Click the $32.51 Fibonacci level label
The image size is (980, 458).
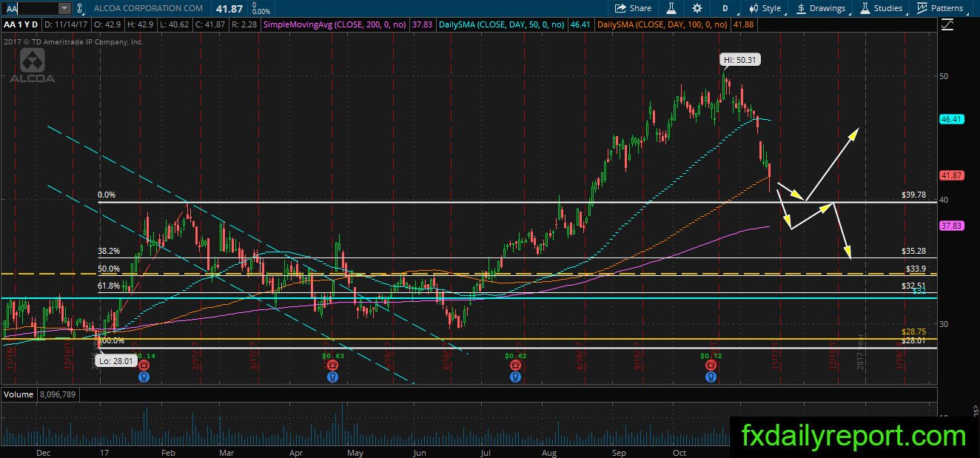coord(913,285)
